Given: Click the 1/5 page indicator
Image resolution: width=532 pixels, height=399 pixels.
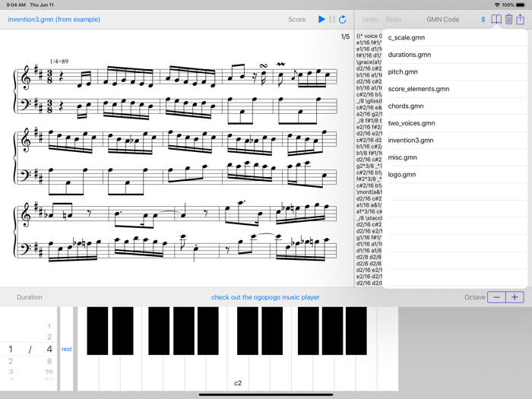Looking at the screenshot, I should 345,36.
